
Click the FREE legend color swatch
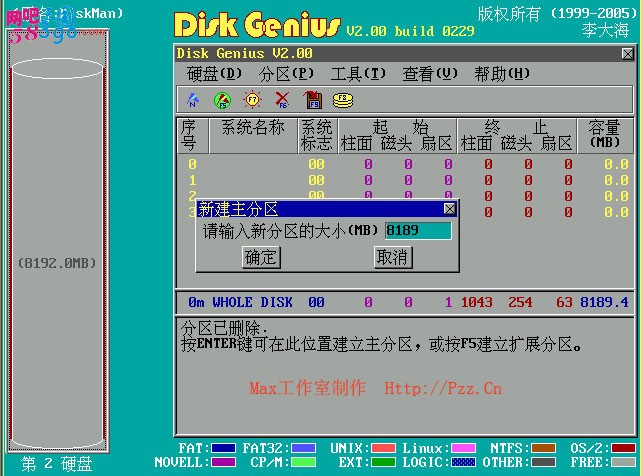(623, 462)
